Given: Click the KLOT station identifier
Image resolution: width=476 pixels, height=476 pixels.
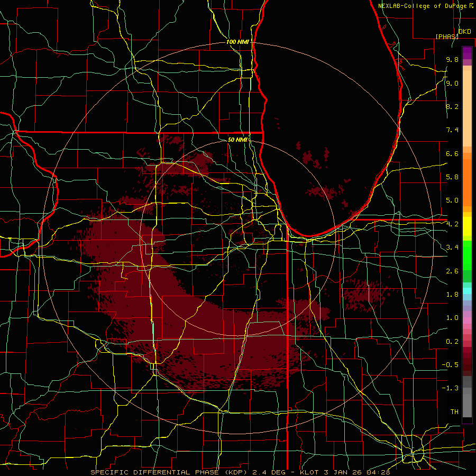Looking at the screenshot, I should (310, 472).
